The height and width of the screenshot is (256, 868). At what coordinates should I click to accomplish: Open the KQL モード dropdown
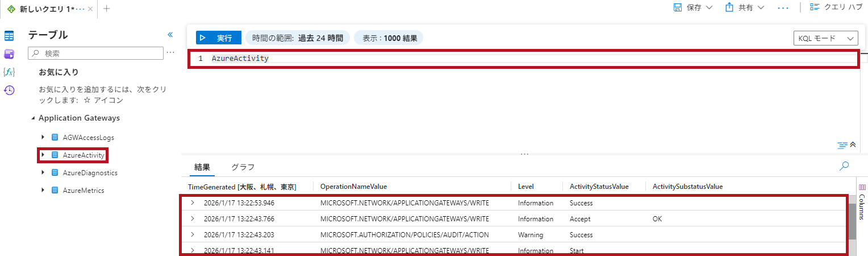click(825, 38)
